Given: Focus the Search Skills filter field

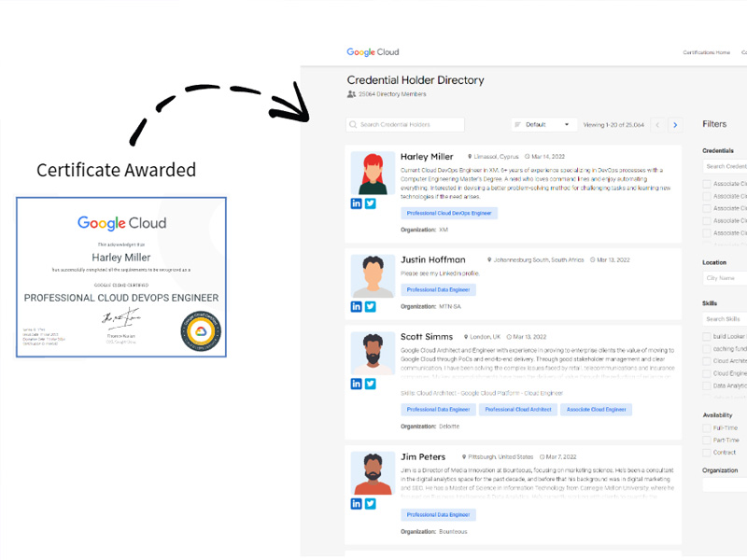Looking at the screenshot, I should click(x=725, y=319).
